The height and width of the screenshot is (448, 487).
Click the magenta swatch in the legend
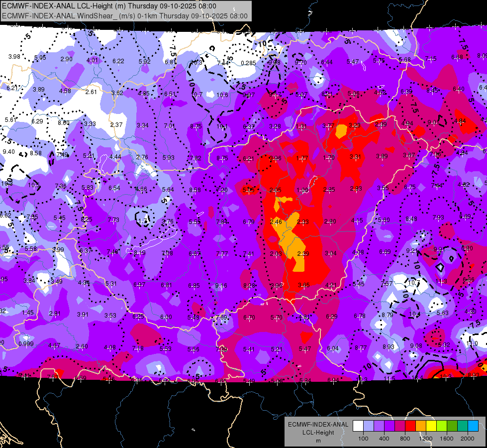point(400,426)
